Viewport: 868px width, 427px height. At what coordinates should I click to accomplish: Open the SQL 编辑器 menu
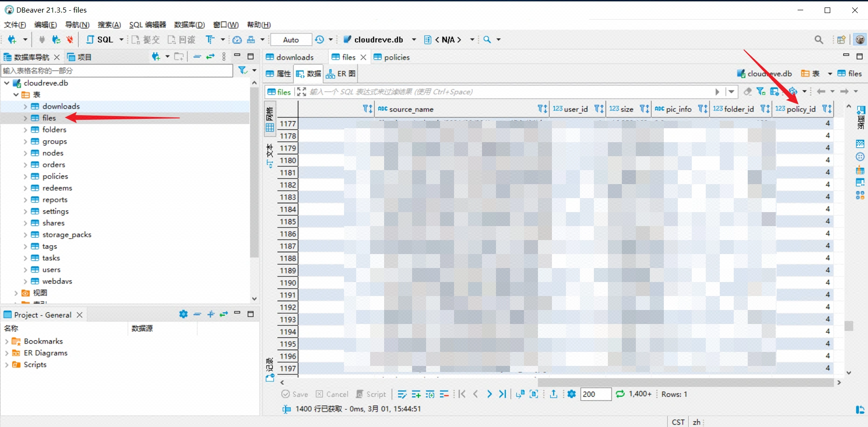(x=147, y=25)
